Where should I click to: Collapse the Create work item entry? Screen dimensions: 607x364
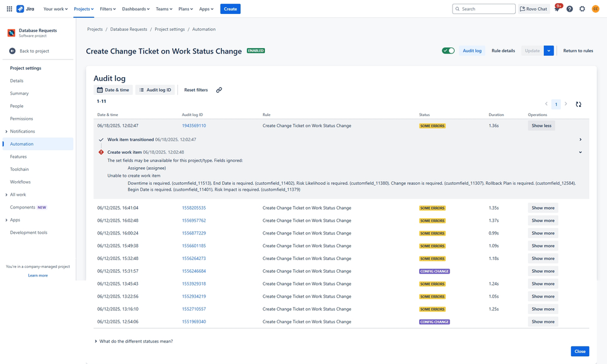coord(580,152)
